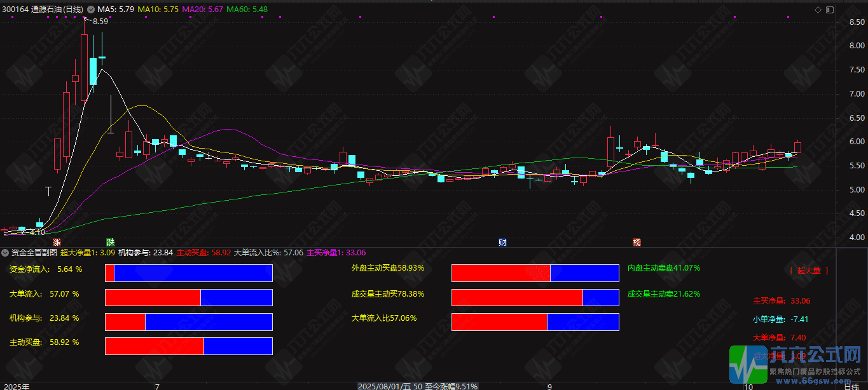This screenshot has height=390, width=868.
Task: Toggle the side panel layout icon
Action: (829, 9)
